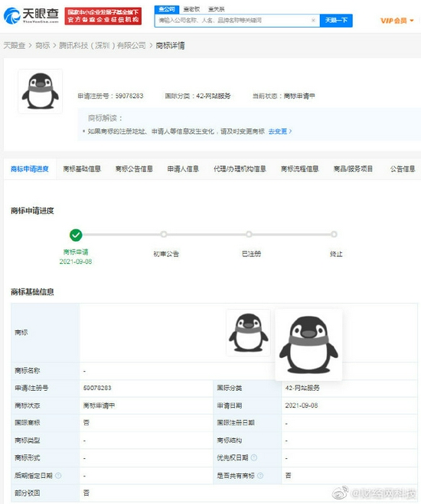Viewport: 421px width, 504px height.
Task: Switch to 代理/办理机构信息 tab
Action: [x=240, y=169]
